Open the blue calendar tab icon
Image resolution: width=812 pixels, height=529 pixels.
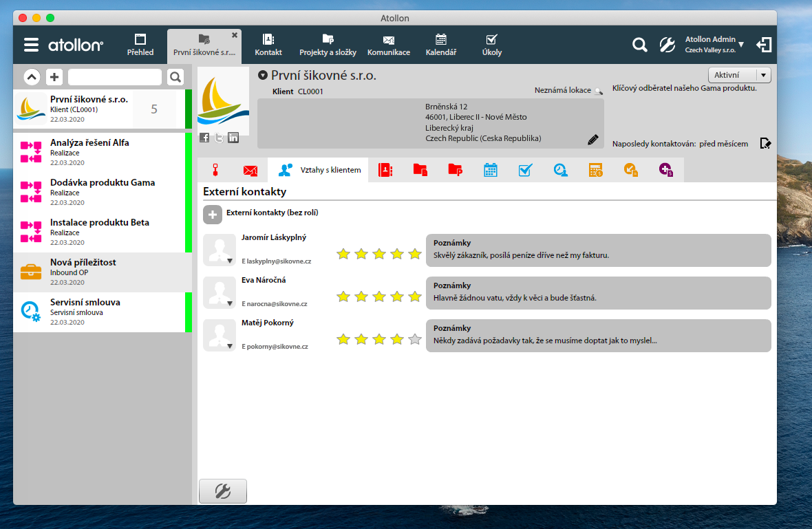coord(491,170)
